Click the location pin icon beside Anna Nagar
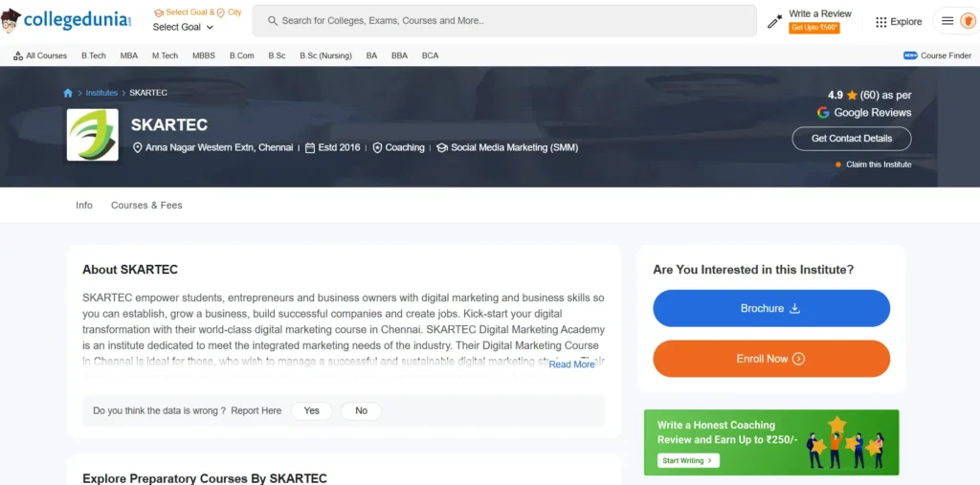 138,148
